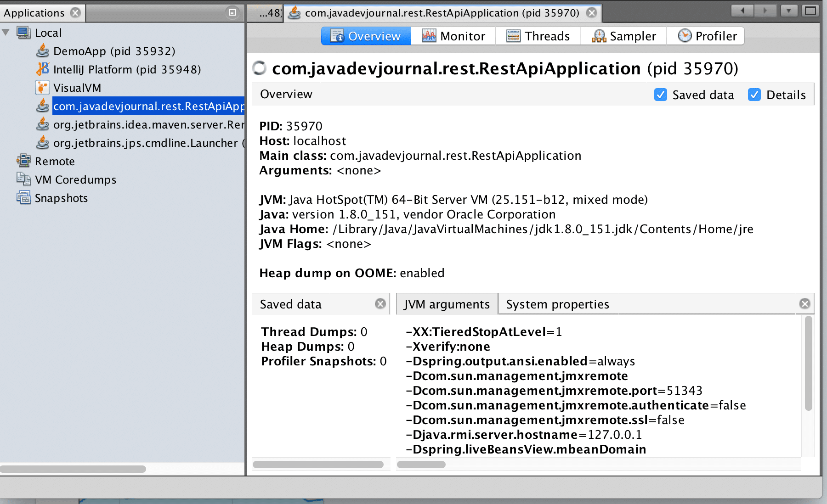Click the maven server entry's Java icon
Screen dimensions: 827x504
click(x=42, y=124)
